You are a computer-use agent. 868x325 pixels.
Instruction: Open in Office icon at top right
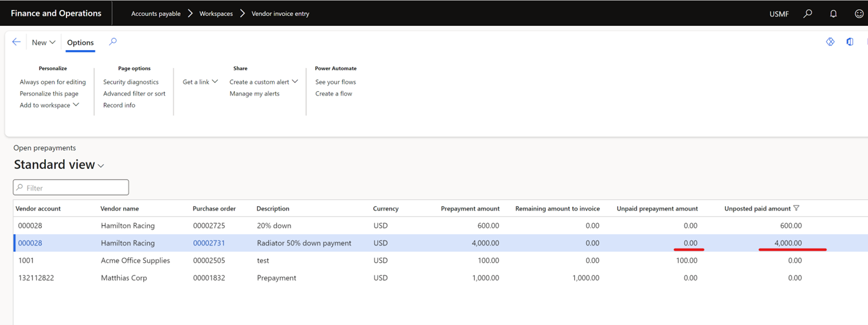[850, 42]
